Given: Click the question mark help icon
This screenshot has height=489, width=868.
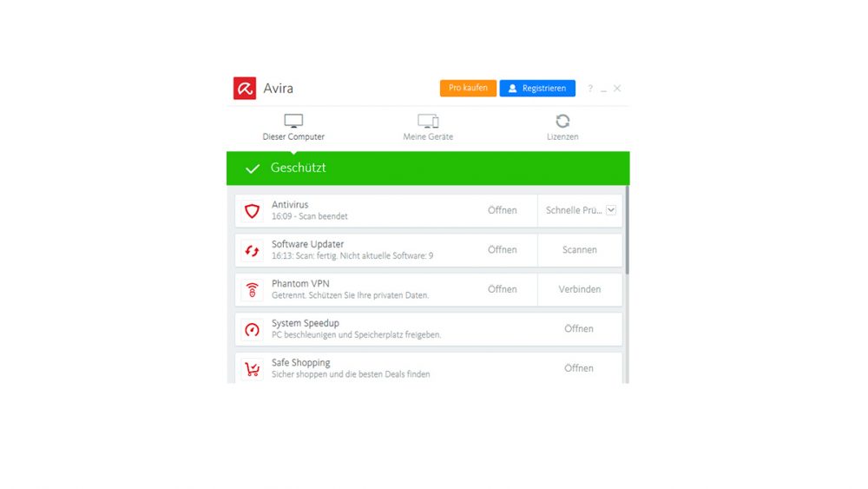Looking at the screenshot, I should click(590, 88).
